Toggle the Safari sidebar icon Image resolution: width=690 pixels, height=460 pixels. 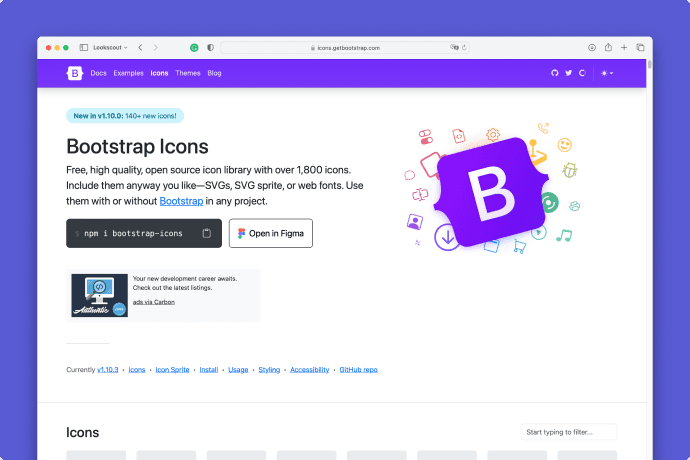[83, 48]
